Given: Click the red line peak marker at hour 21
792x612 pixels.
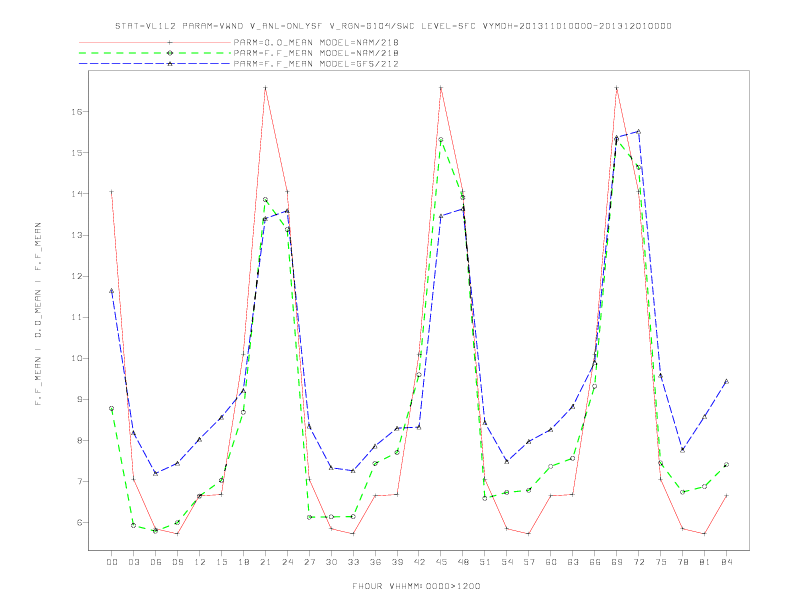Looking at the screenshot, I should (x=265, y=88).
